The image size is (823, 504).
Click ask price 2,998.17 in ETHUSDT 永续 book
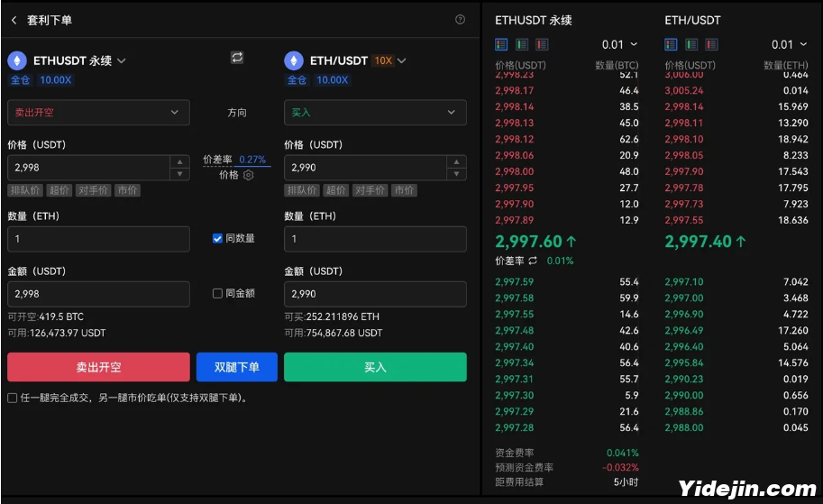(x=515, y=90)
